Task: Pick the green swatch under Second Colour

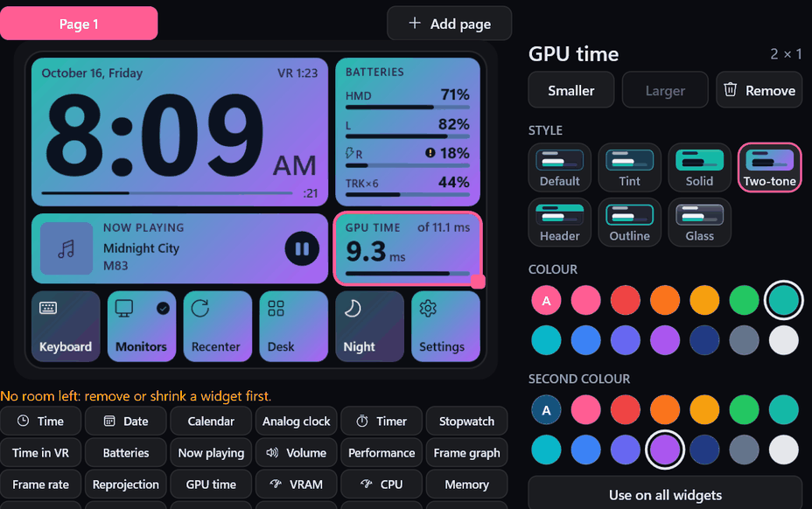Action: [744, 409]
